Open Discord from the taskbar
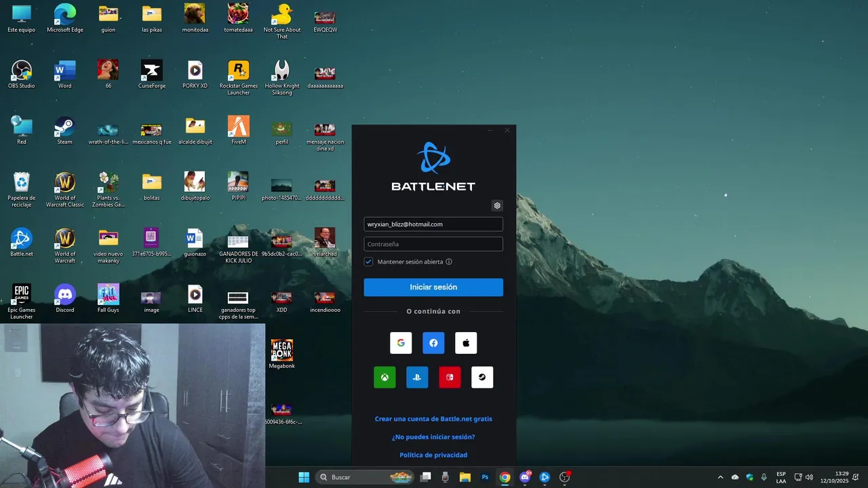 coord(525,477)
